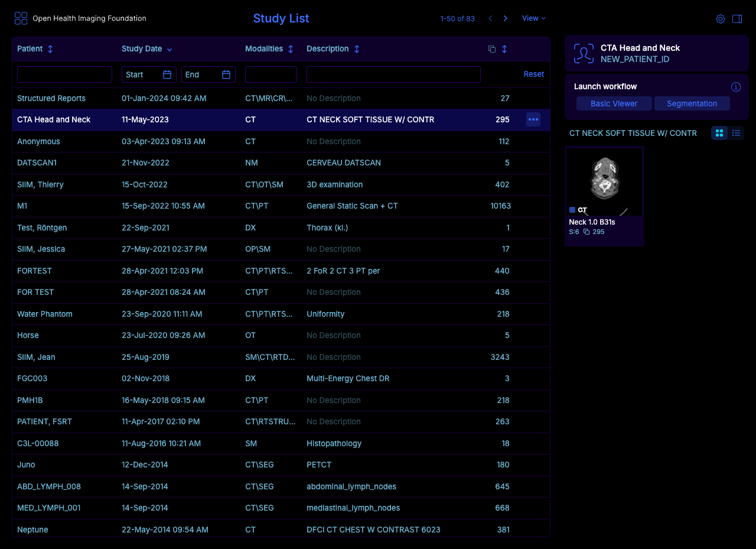Screen dimensions: 756x549
Task: Select the M1 study row
Action: tap(281, 206)
